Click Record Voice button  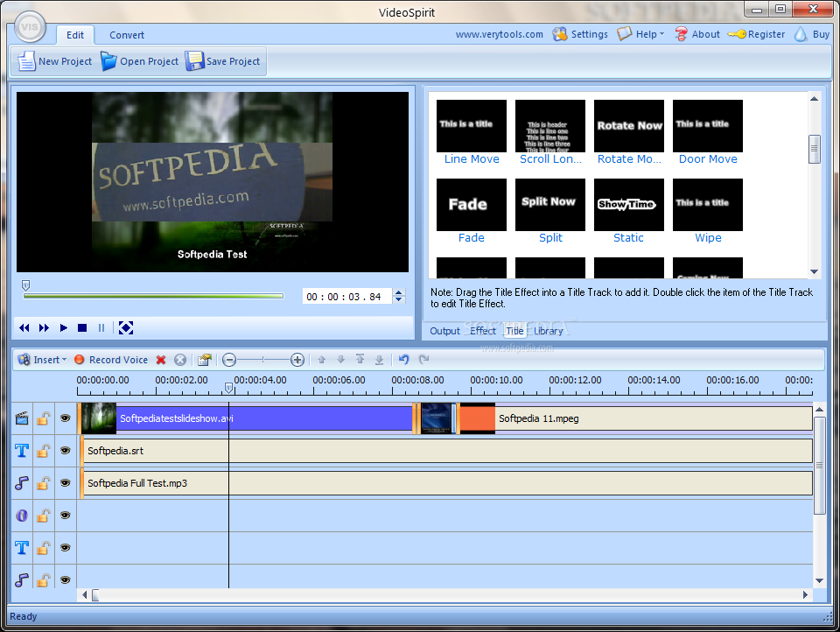pyautogui.click(x=111, y=360)
